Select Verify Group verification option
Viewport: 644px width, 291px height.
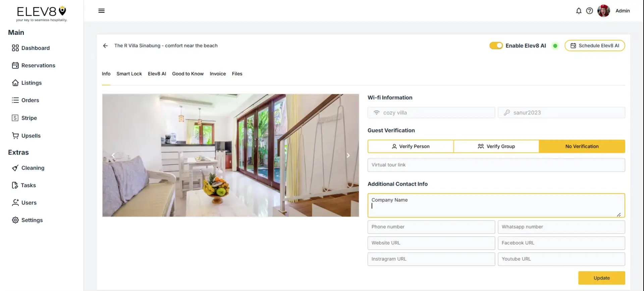[496, 146]
